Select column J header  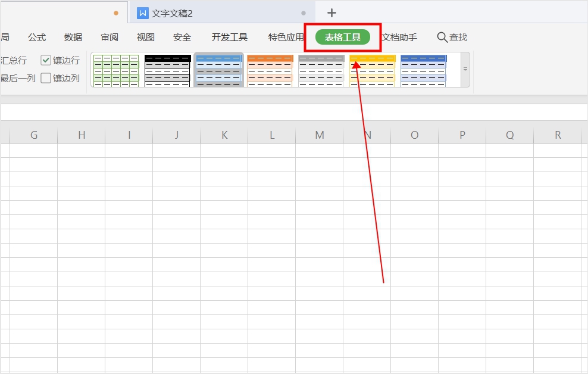(x=177, y=135)
